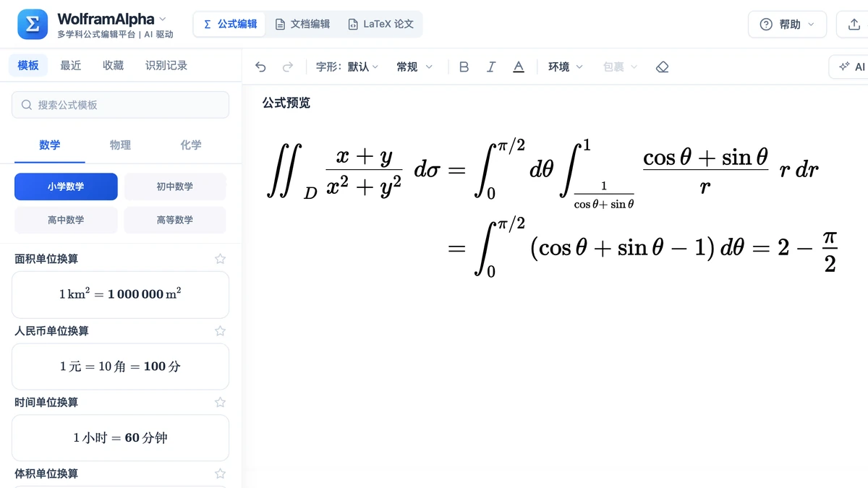
Task: Click the 人民币单位换算 heading text
Action: 52,330
